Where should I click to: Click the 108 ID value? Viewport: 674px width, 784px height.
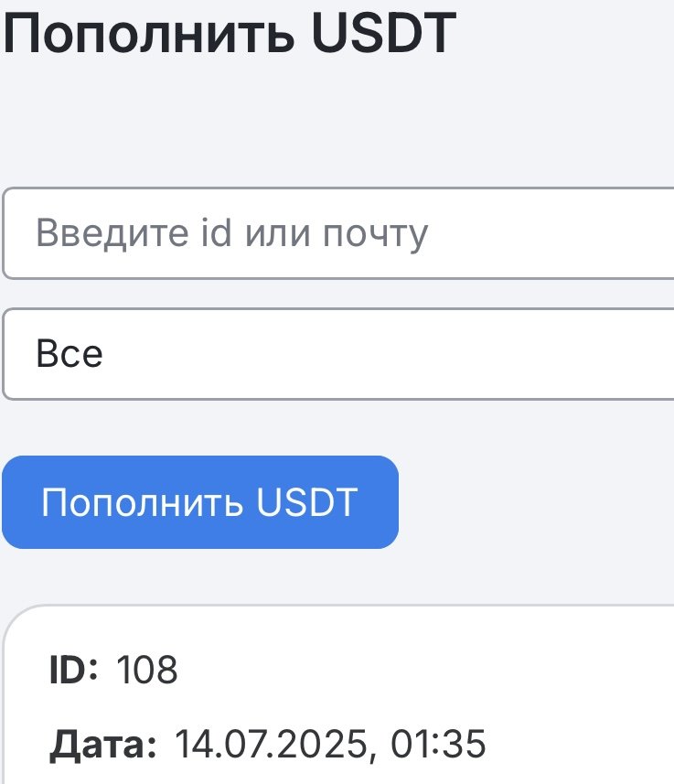147,669
